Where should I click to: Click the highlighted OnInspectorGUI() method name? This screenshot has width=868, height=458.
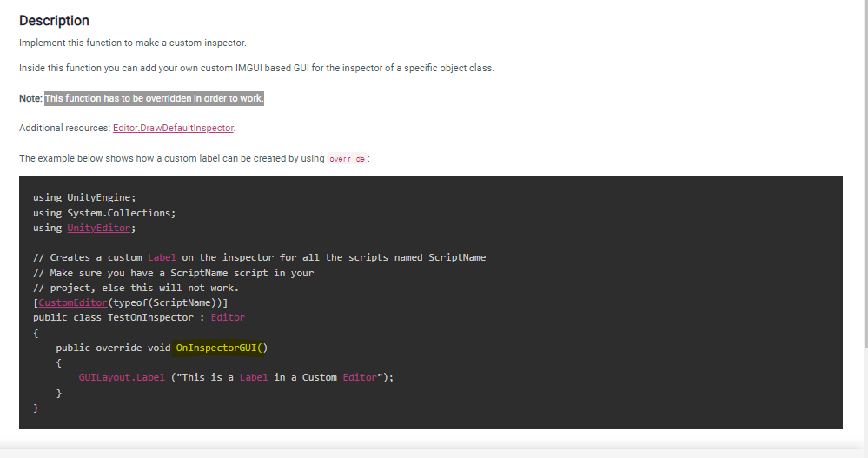[x=222, y=348]
